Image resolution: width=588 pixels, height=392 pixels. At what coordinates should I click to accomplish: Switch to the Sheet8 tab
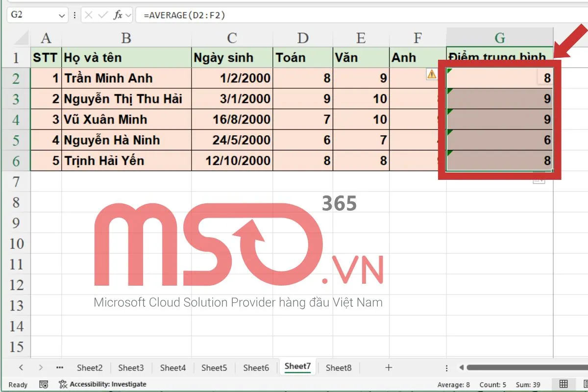coord(338,367)
